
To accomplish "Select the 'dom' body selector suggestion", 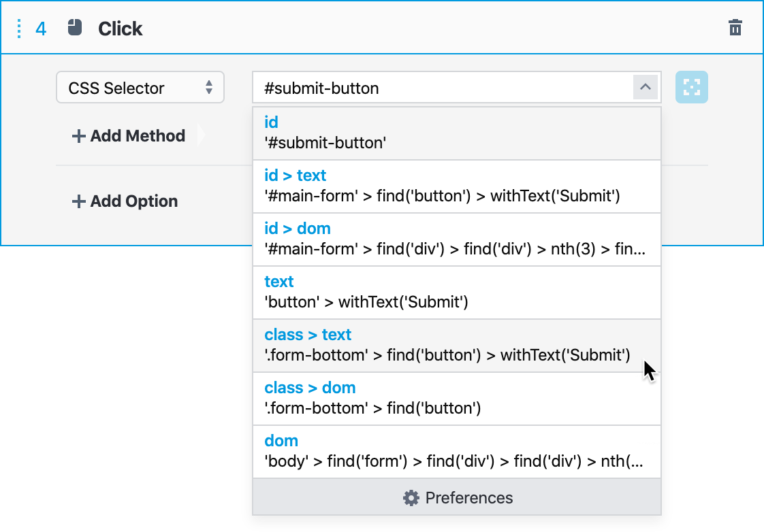I will click(x=456, y=451).
